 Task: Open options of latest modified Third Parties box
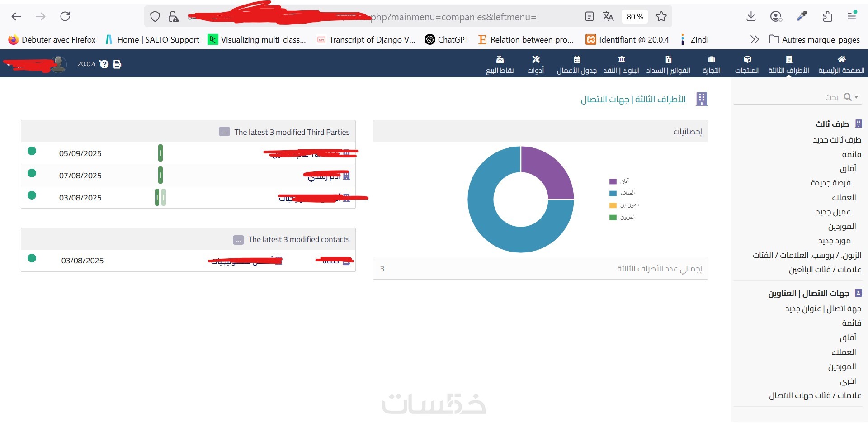coord(224,132)
